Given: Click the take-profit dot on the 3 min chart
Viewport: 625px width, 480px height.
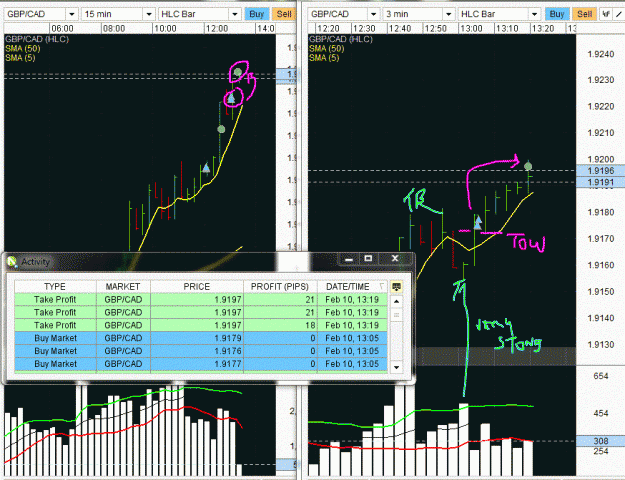Looking at the screenshot, I should 528,166.
